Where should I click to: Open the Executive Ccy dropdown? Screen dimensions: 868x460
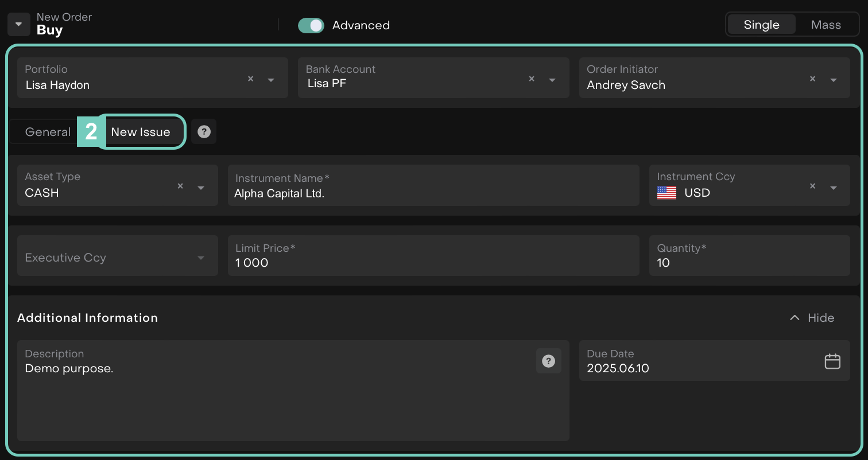(201, 258)
